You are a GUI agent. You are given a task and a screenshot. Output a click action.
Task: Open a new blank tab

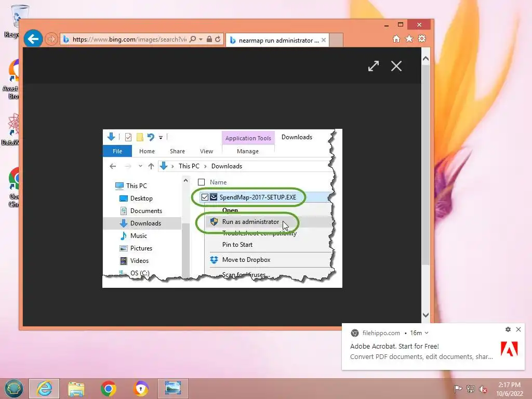tap(336, 41)
